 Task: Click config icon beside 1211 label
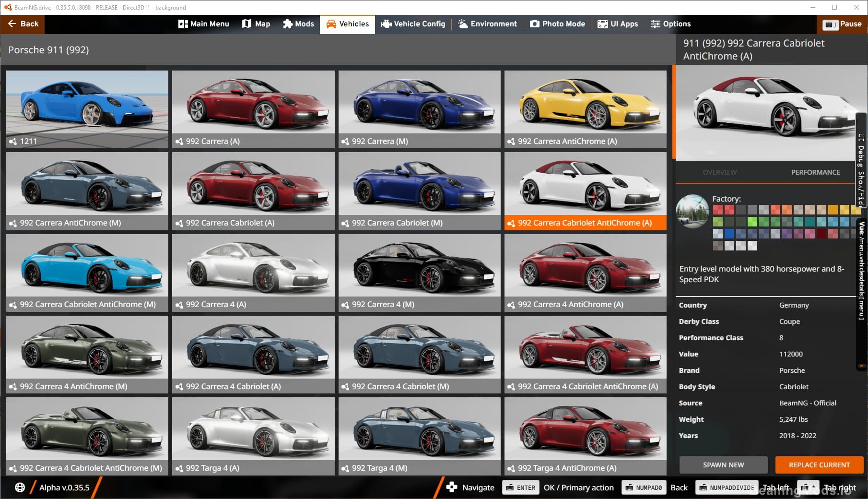coord(13,142)
